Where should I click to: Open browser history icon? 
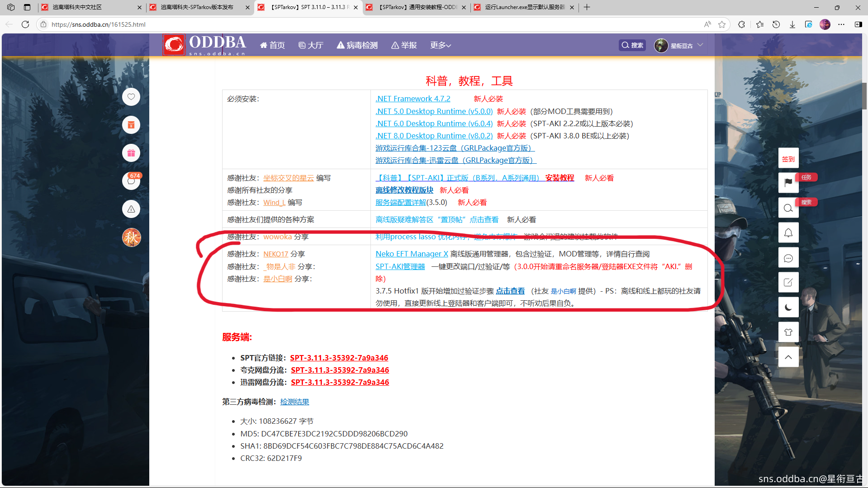click(776, 24)
